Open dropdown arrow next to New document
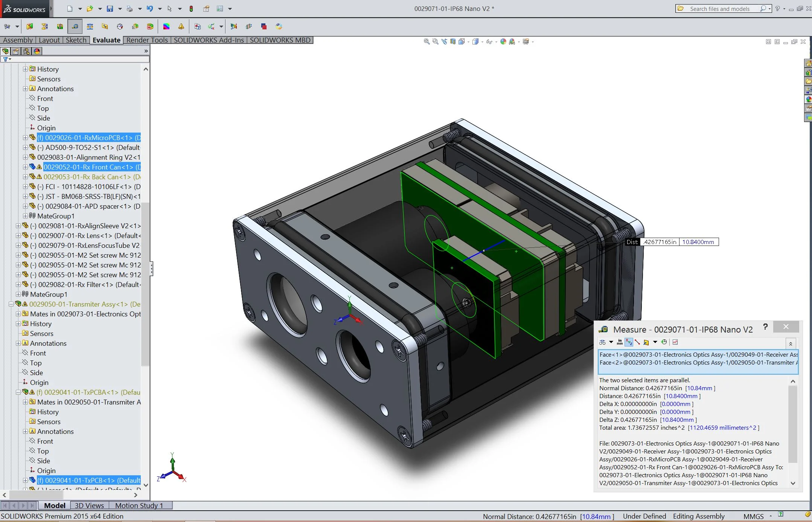 coord(80,9)
